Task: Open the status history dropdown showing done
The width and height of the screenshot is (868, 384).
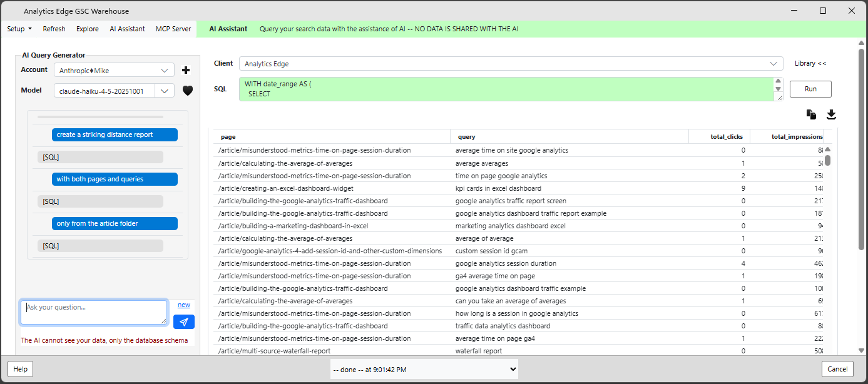Action: pyautogui.click(x=424, y=370)
